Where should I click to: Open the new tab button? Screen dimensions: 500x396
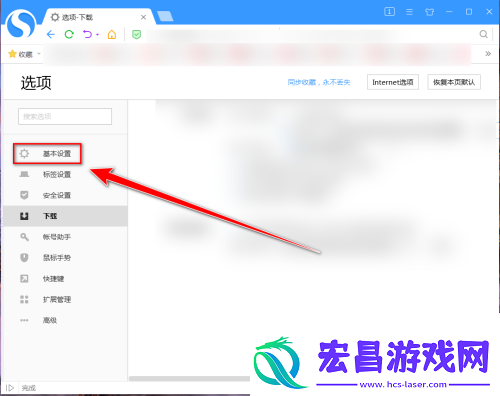[165, 16]
